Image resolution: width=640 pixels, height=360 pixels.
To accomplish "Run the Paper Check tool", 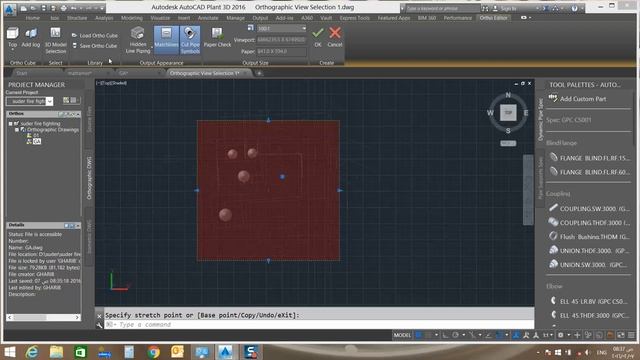I will pyautogui.click(x=217, y=38).
